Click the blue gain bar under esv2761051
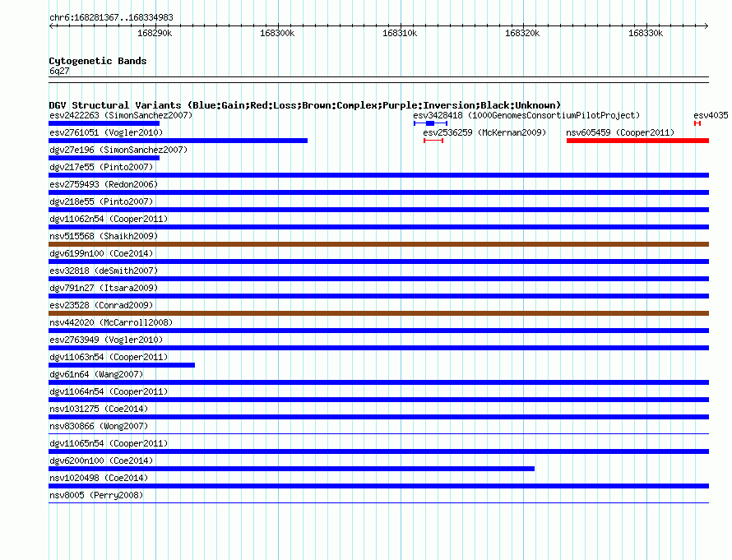The width and height of the screenshot is (732, 560). (178, 141)
